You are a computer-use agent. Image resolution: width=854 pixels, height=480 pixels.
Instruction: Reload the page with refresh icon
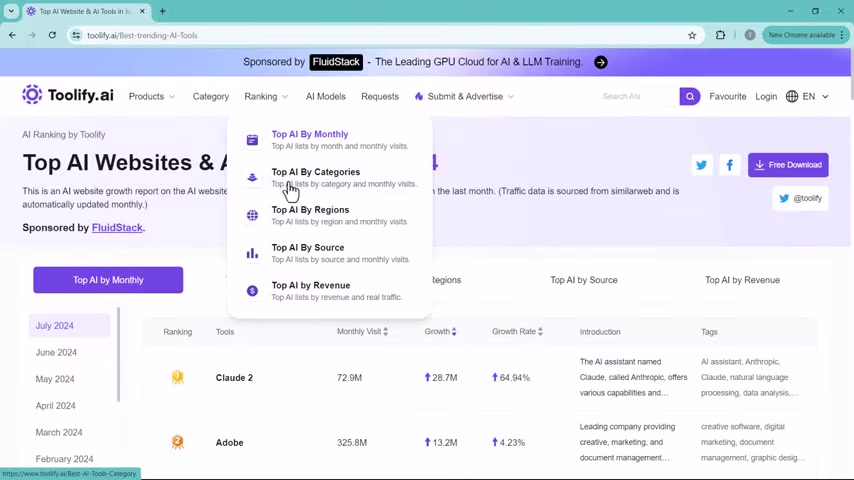52,35
